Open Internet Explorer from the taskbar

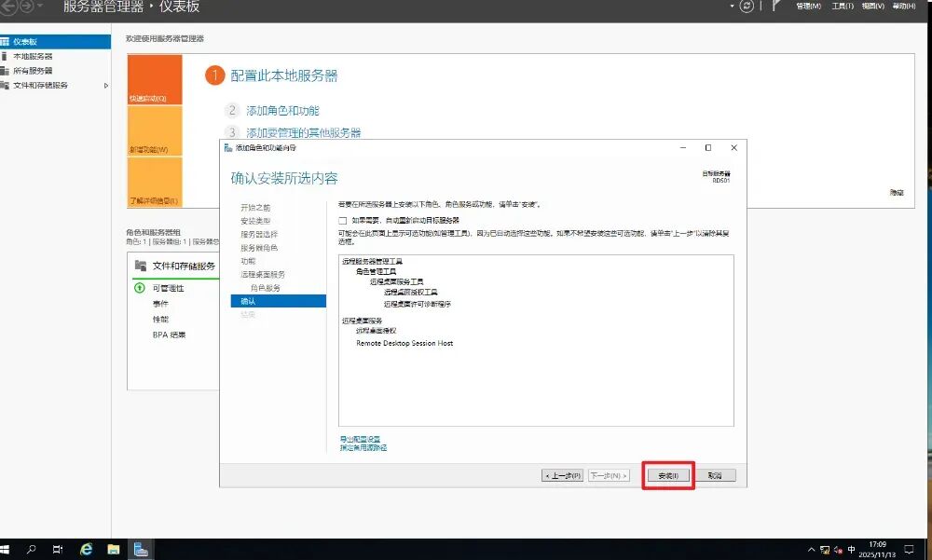86,550
